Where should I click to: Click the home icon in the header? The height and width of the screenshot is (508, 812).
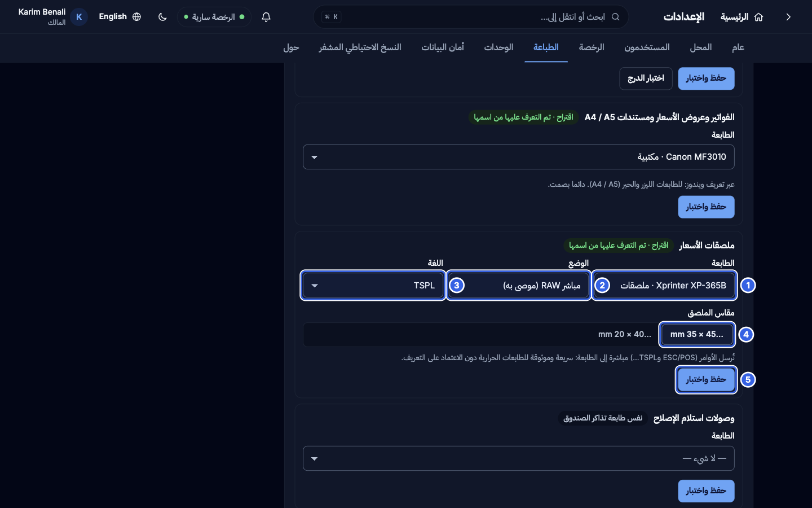758,17
